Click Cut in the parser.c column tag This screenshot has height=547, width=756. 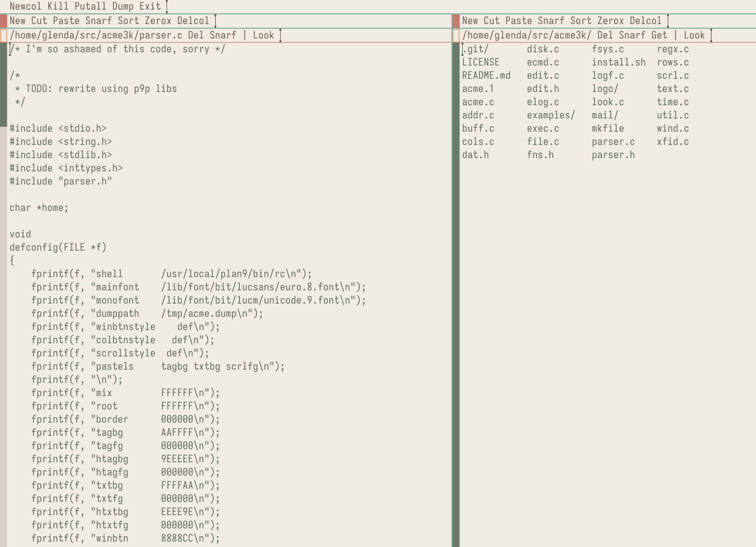[39, 21]
